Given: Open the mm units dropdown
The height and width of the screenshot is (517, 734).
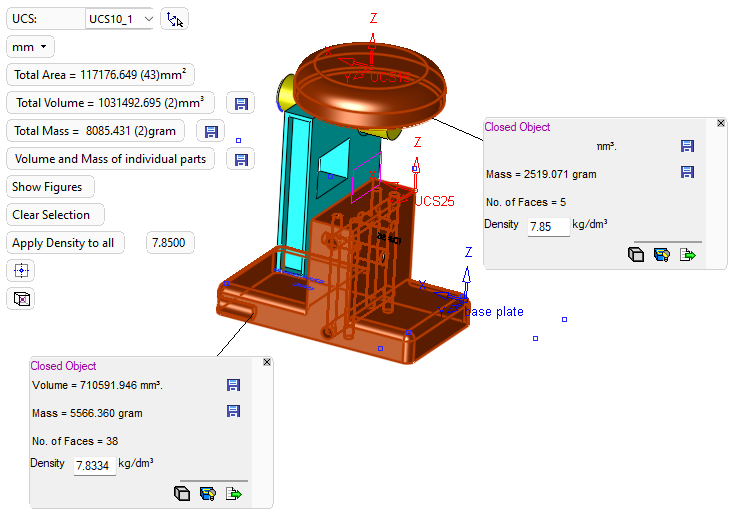Looking at the screenshot, I should (x=31, y=47).
